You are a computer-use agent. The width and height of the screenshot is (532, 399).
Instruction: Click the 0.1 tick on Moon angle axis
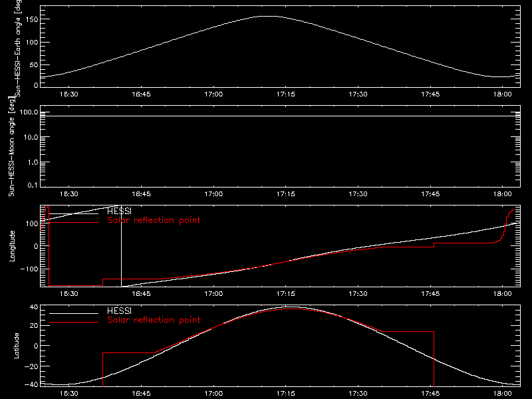[x=33, y=185]
